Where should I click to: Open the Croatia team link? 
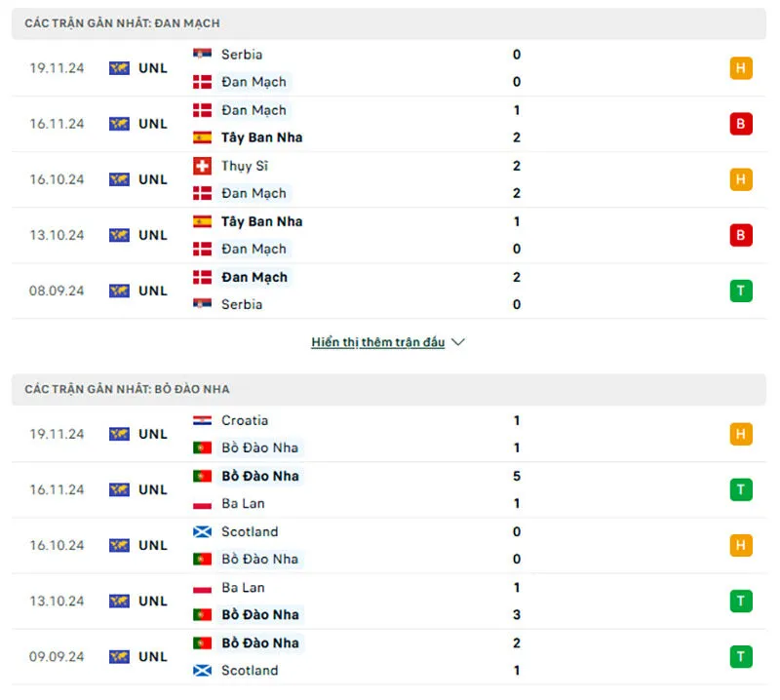tap(245, 420)
